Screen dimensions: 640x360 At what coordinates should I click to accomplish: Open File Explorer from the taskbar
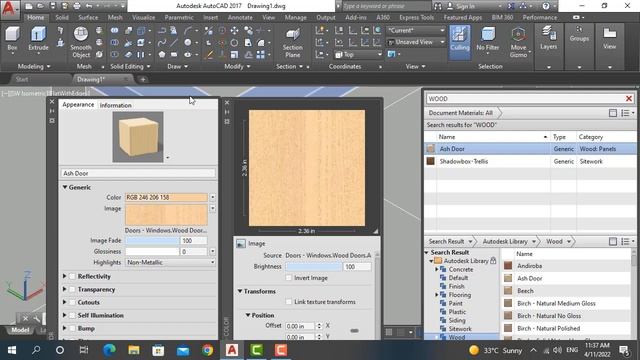tap(133, 350)
